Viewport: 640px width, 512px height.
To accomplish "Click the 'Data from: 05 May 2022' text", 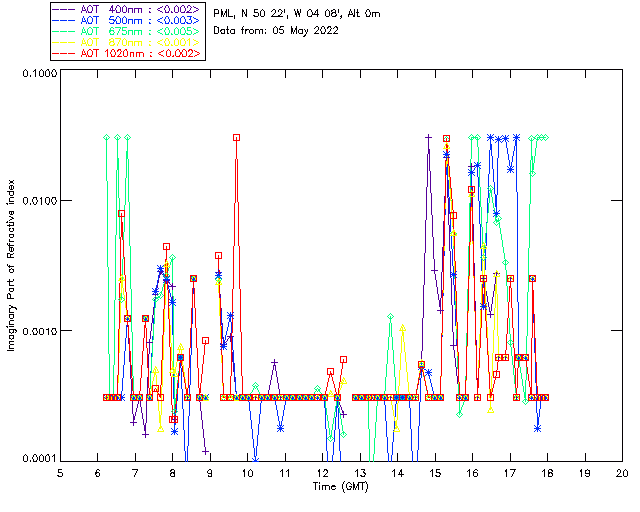I will coord(276,31).
